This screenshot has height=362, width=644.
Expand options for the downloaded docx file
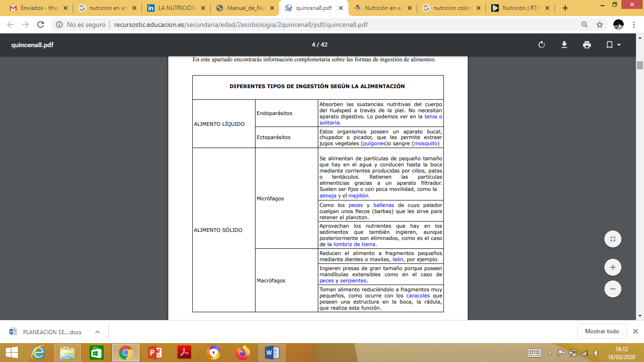[97, 332]
